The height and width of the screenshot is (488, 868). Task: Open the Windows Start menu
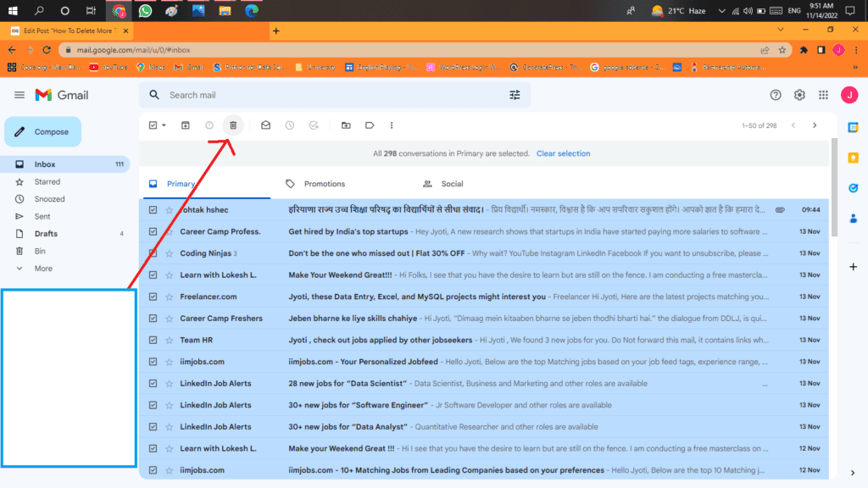click(x=13, y=10)
